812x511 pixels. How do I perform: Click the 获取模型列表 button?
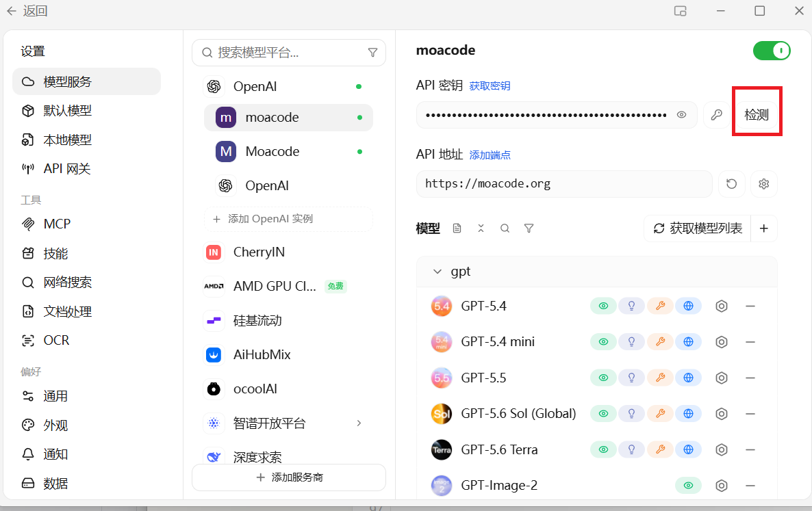click(698, 228)
